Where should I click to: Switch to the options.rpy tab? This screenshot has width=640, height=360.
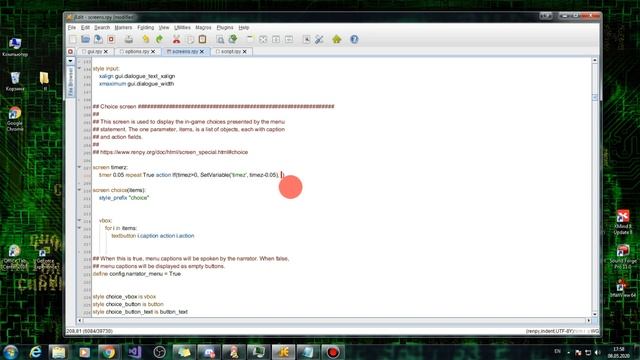click(137, 52)
